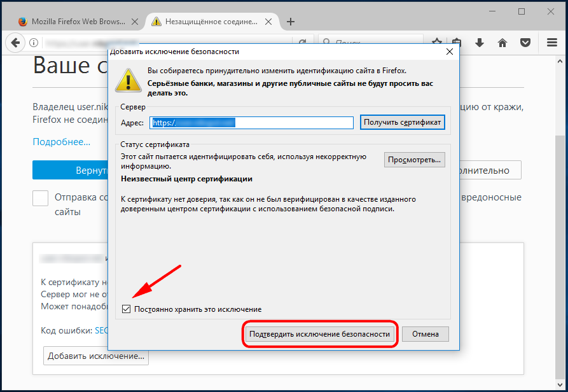Click the Статус сертификата group label
Screen dimensions: 568x392
(155, 144)
